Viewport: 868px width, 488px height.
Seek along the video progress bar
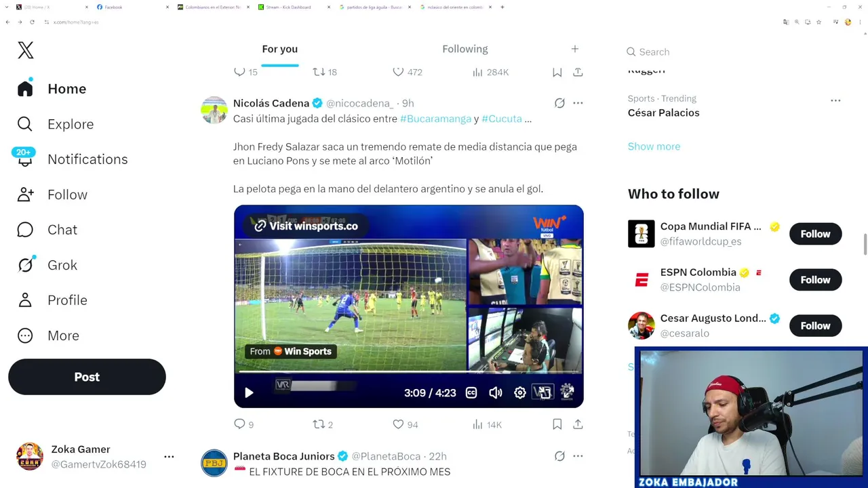(408, 371)
